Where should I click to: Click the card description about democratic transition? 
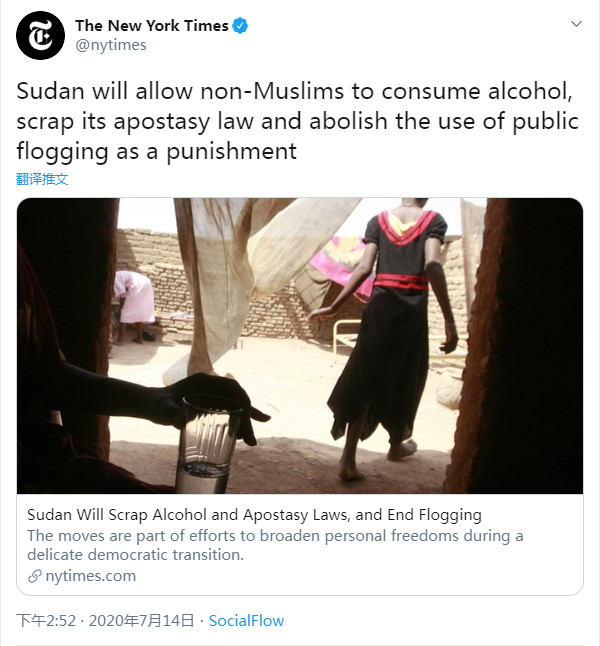[x=275, y=545]
